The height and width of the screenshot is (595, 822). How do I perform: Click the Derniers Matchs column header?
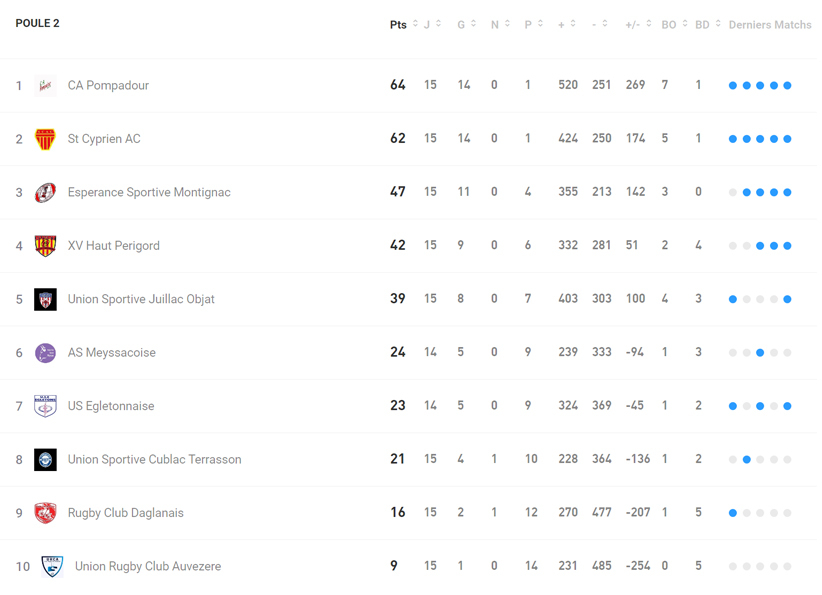pos(769,25)
